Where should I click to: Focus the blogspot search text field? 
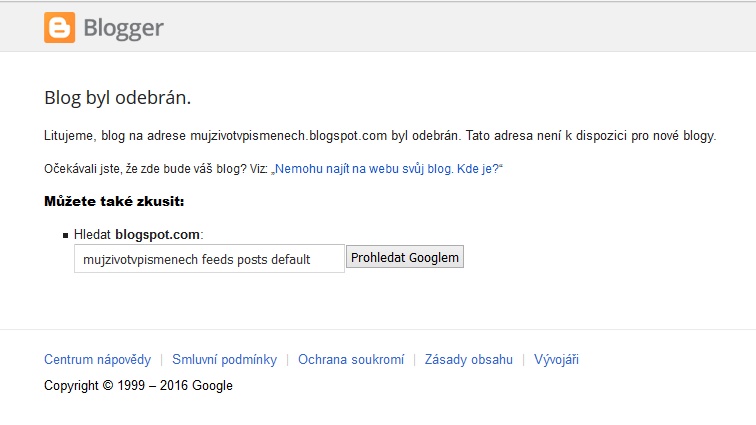point(209,259)
